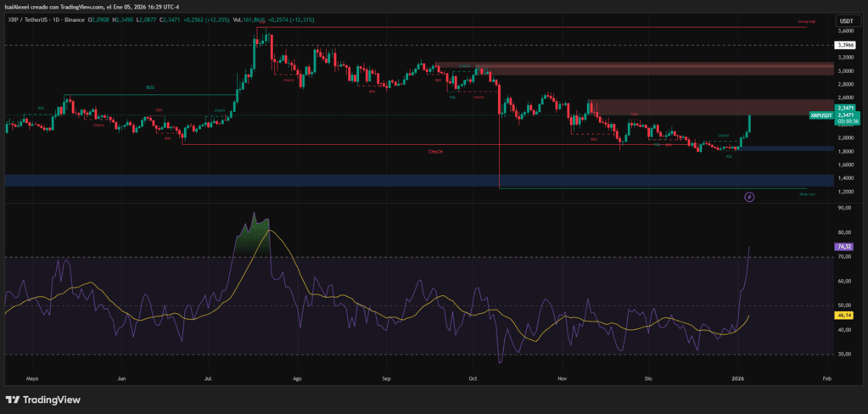
Task: Click the 3,3966 dashed line price label
Action: pos(847,45)
